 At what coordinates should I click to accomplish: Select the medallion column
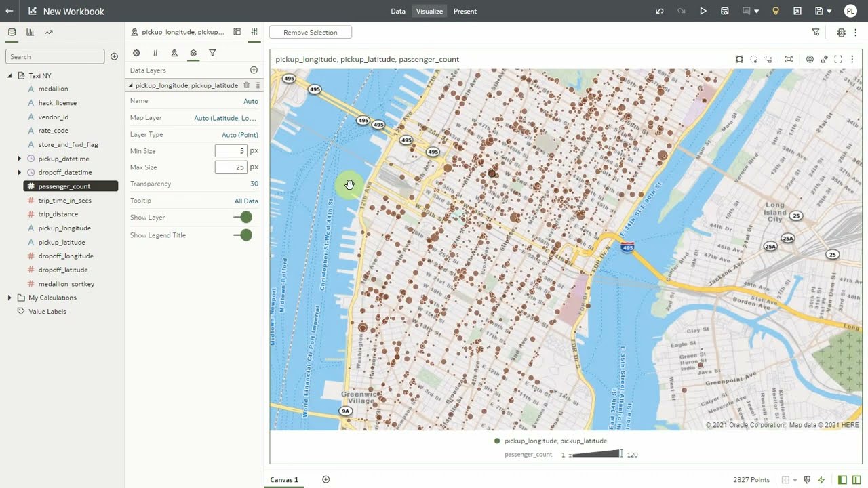(53, 89)
